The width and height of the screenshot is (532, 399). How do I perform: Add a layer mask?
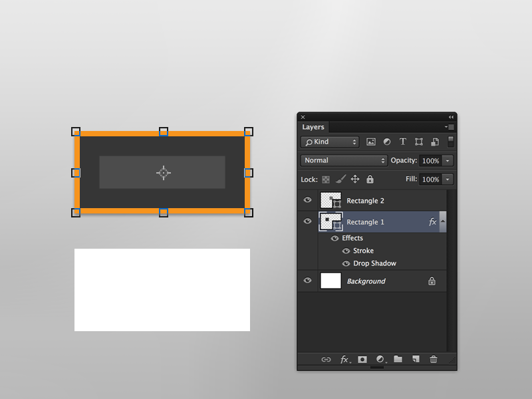(x=362, y=359)
